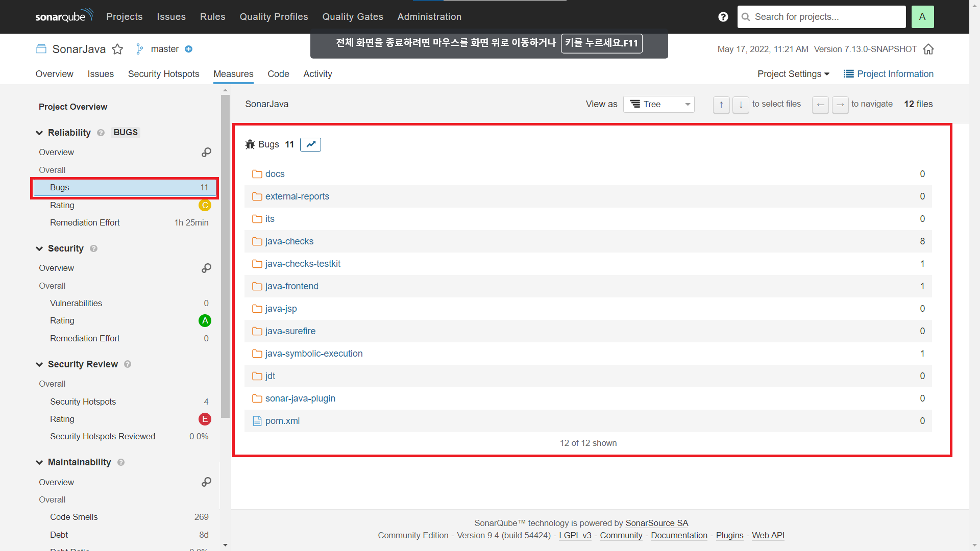The width and height of the screenshot is (980, 551).
Task: Open Quality Gates in top navigation
Action: point(353,17)
